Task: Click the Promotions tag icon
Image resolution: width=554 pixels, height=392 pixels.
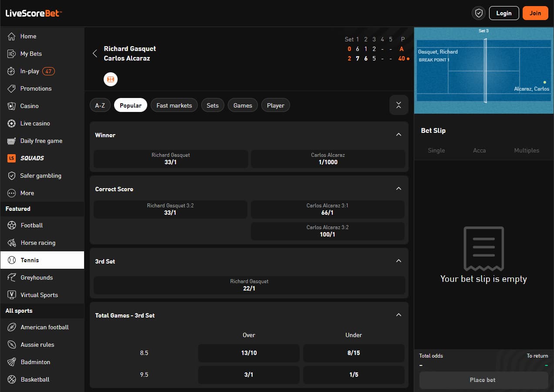Action: 12,88
